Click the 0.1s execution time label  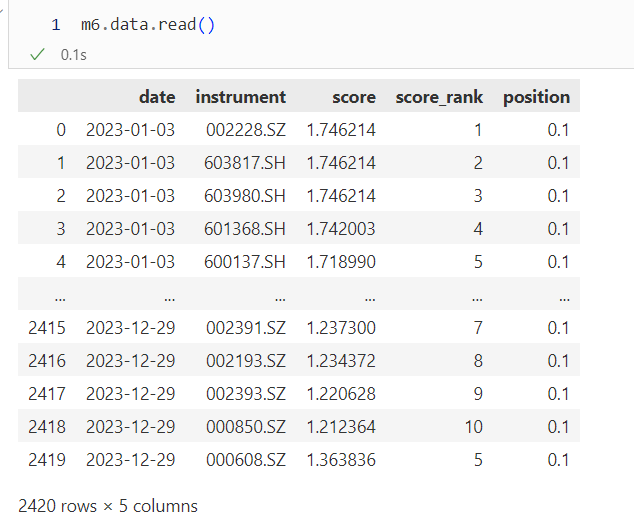coord(73,55)
